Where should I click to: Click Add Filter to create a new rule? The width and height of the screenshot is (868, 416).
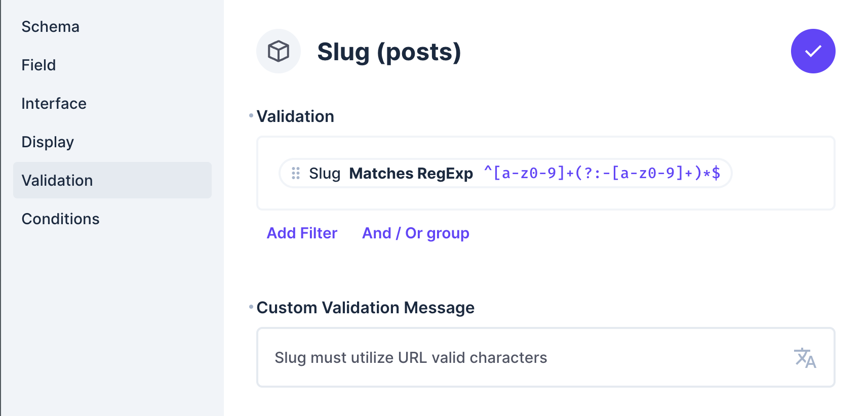(x=302, y=233)
